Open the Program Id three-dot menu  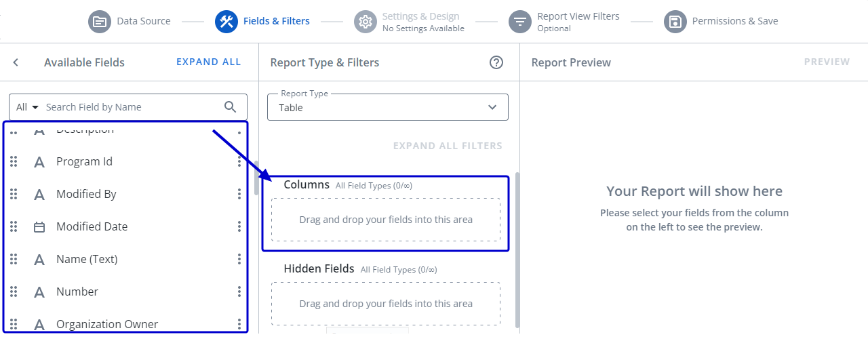click(239, 161)
